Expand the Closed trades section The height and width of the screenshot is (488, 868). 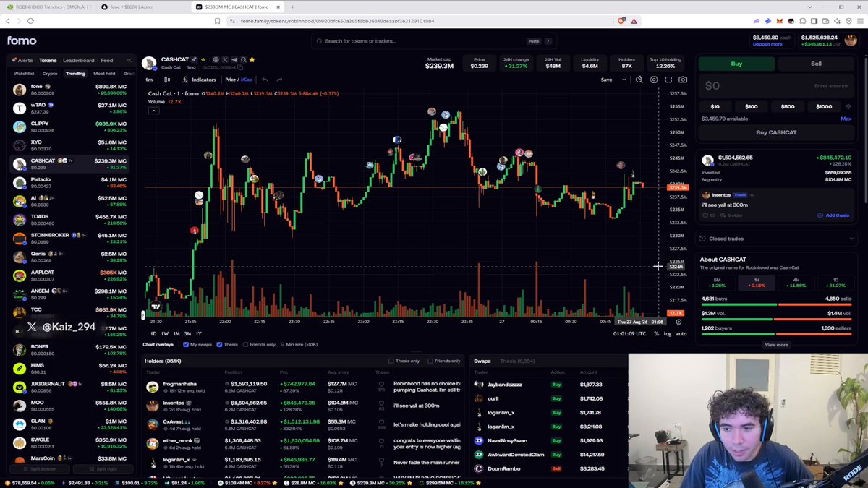tap(776, 239)
